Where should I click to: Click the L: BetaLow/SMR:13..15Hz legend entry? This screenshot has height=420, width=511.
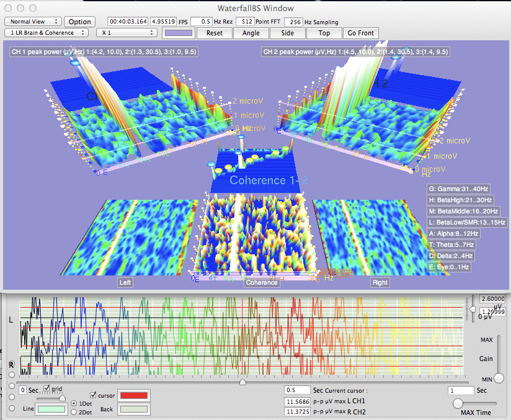[467, 222]
